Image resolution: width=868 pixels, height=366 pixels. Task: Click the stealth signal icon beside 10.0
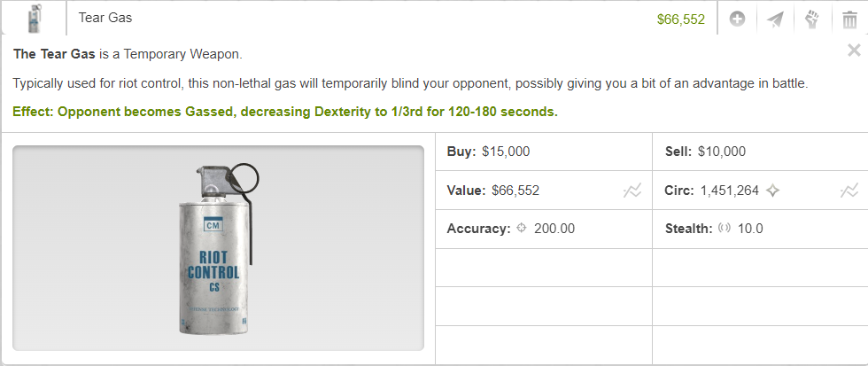point(725,228)
